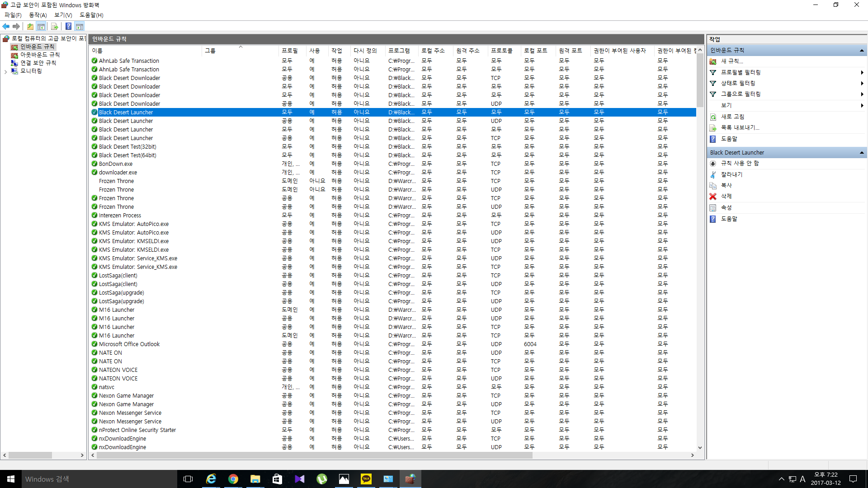The height and width of the screenshot is (488, 868).
Task: Click the Export list toolbar icon
Action: click(55, 26)
